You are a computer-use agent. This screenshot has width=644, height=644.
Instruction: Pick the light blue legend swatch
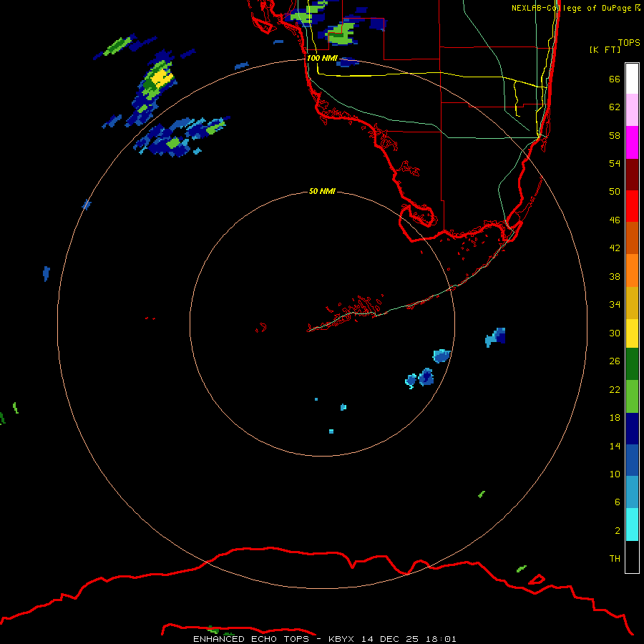pos(632,492)
